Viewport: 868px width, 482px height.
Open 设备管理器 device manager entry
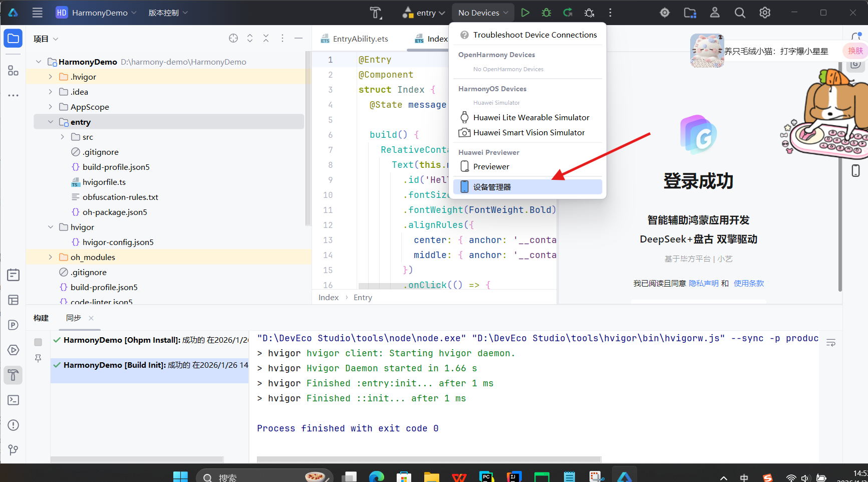click(x=528, y=187)
